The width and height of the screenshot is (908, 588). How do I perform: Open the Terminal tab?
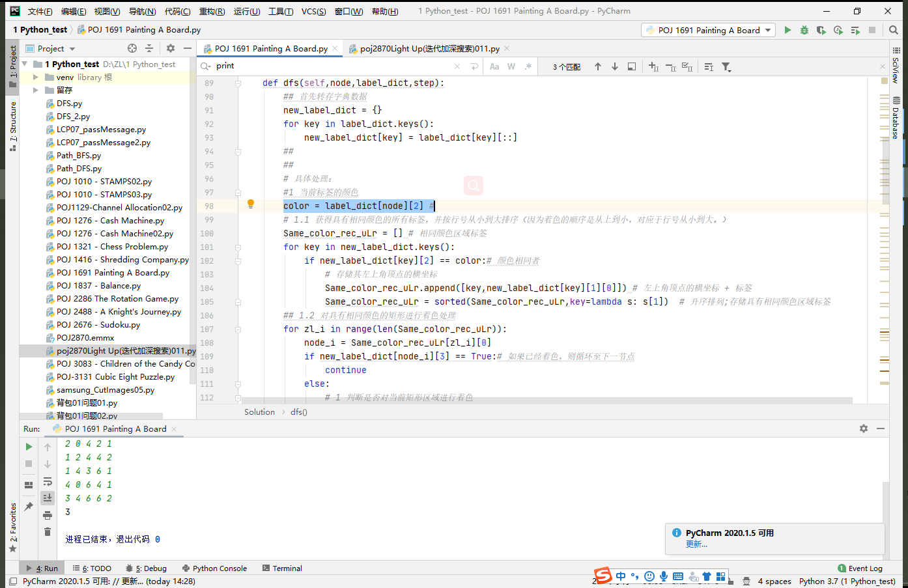282,568
